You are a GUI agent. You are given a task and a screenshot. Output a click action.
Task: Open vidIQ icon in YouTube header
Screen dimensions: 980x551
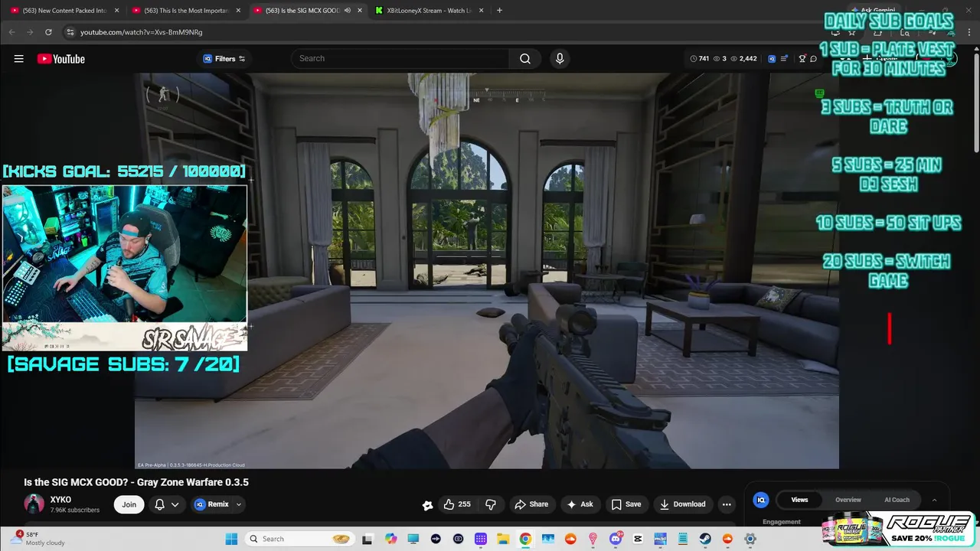[772, 59]
